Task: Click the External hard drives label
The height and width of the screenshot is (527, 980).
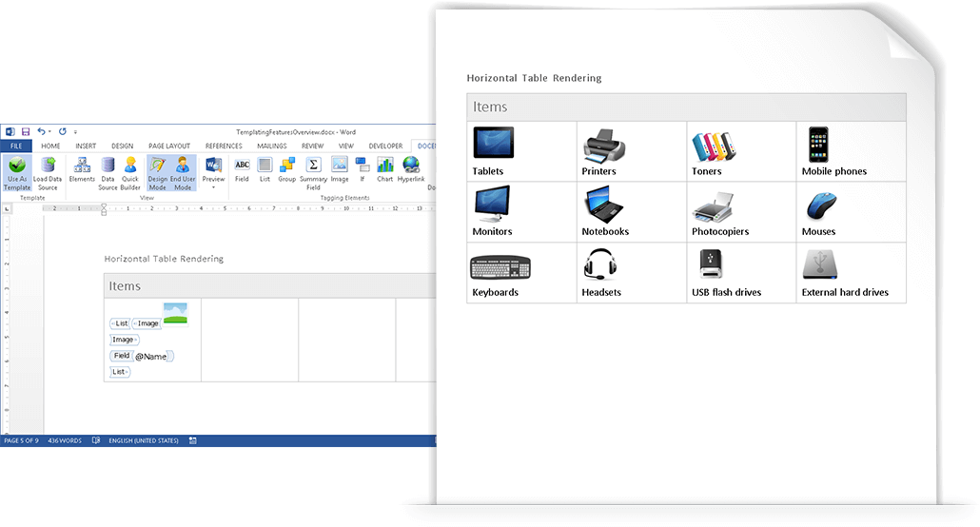Action: (x=845, y=292)
